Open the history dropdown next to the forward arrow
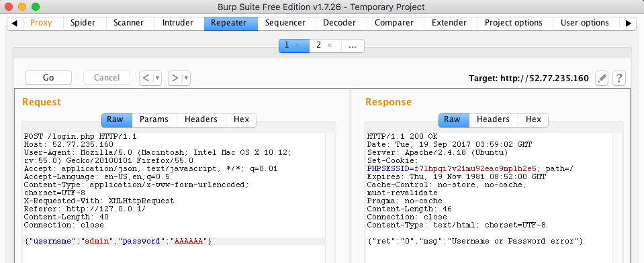 point(186,78)
